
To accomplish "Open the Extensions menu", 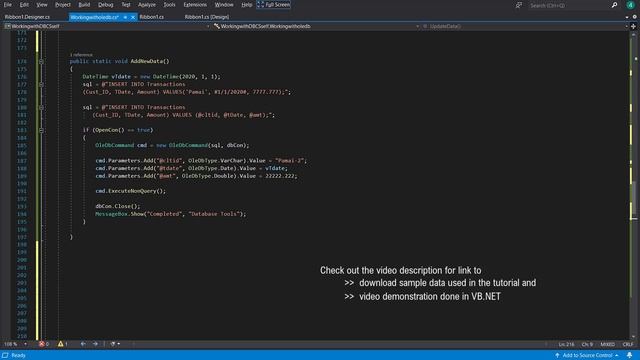I will click(195, 5).
